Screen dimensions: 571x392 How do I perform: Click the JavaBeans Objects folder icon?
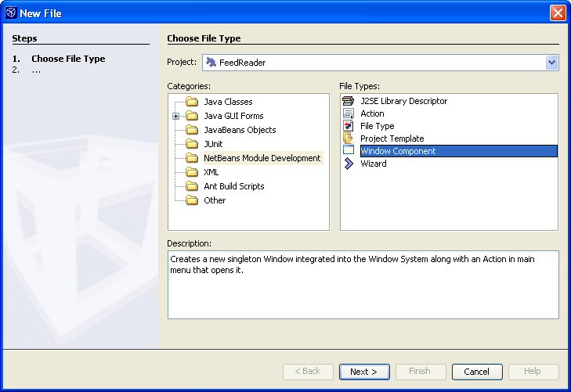[192, 130]
